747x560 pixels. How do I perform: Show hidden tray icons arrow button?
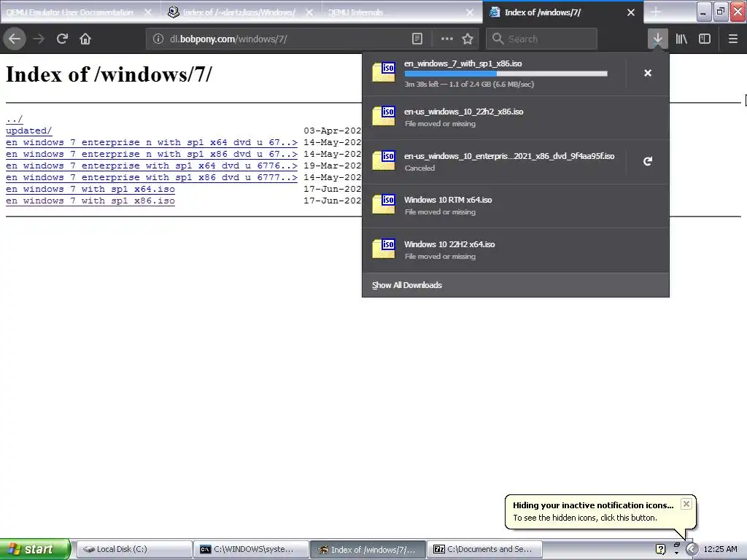692,549
